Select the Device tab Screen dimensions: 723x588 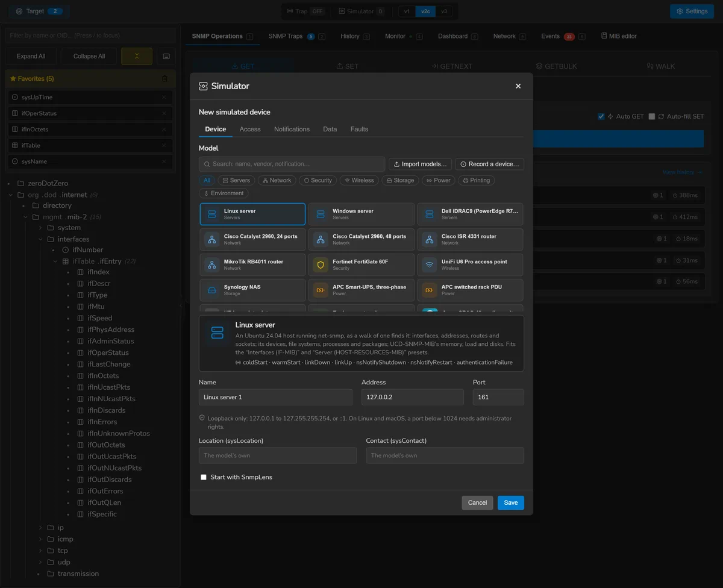pos(215,129)
